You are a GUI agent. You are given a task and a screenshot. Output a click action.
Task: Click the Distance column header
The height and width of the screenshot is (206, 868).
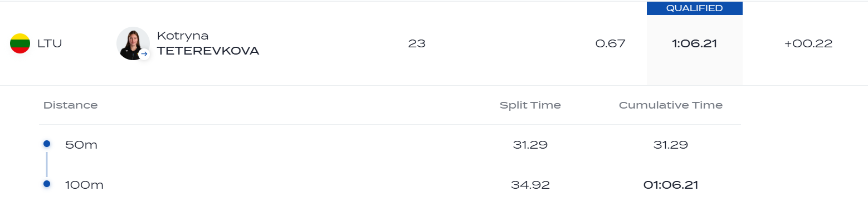point(70,105)
